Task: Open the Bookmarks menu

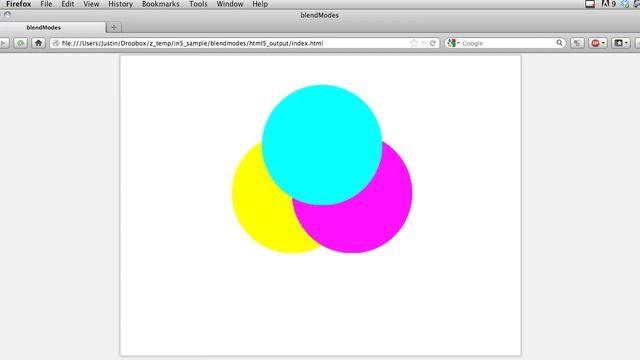Action: pos(160,4)
